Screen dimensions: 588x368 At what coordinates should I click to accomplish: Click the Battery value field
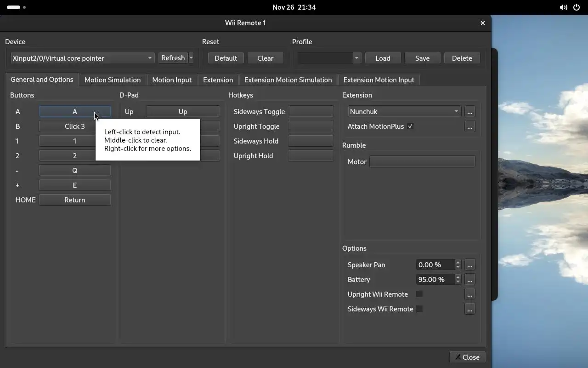(435, 279)
